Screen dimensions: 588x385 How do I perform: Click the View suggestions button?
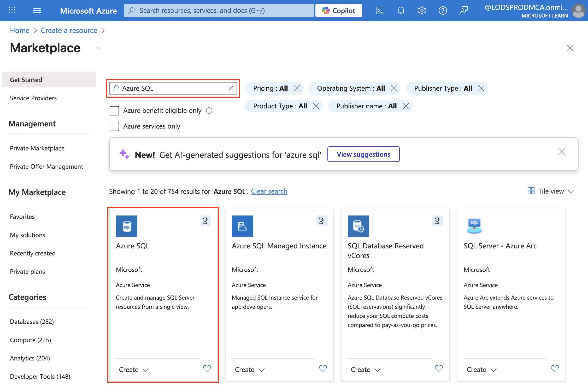tap(363, 154)
